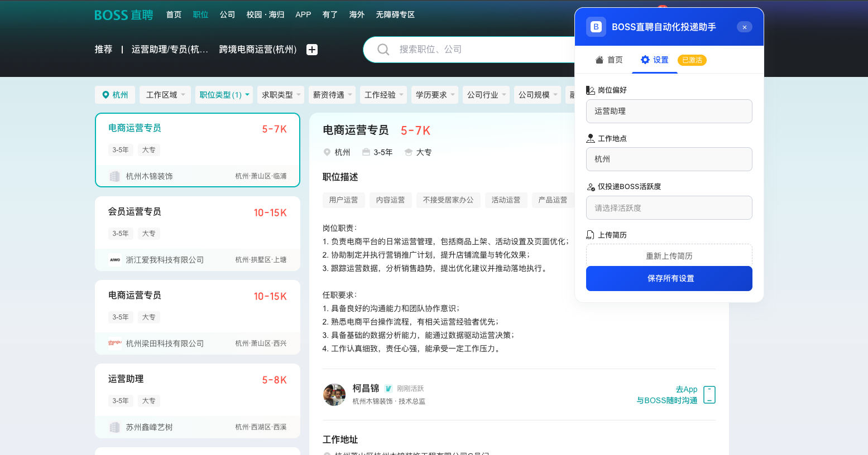Click the person icon beside 仅投递BOSS活跃度

pos(591,187)
